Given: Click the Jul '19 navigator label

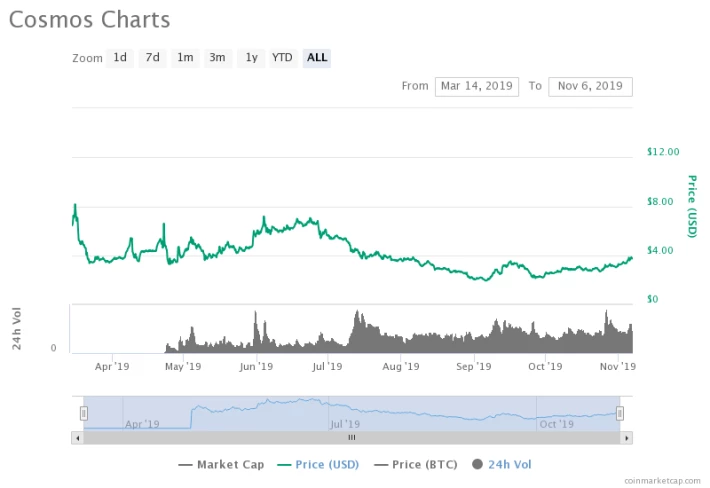Looking at the screenshot, I should 345,425.
